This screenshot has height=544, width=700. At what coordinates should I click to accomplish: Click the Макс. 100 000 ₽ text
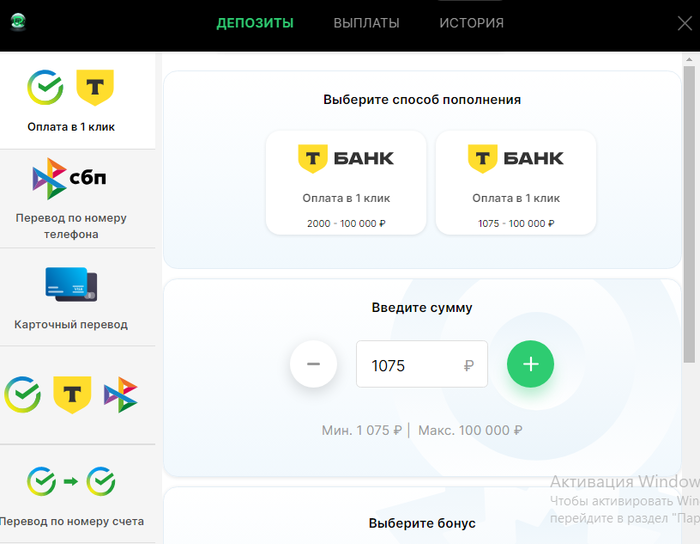pos(470,430)
